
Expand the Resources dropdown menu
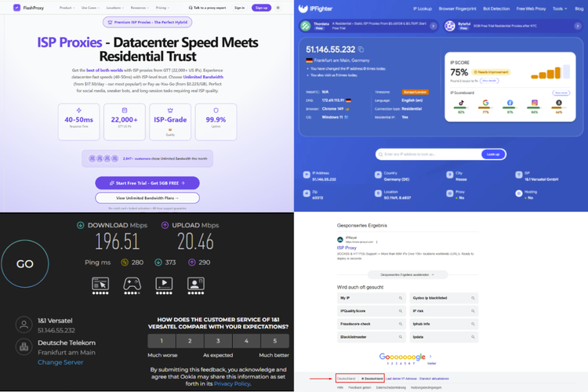point(140,8)
